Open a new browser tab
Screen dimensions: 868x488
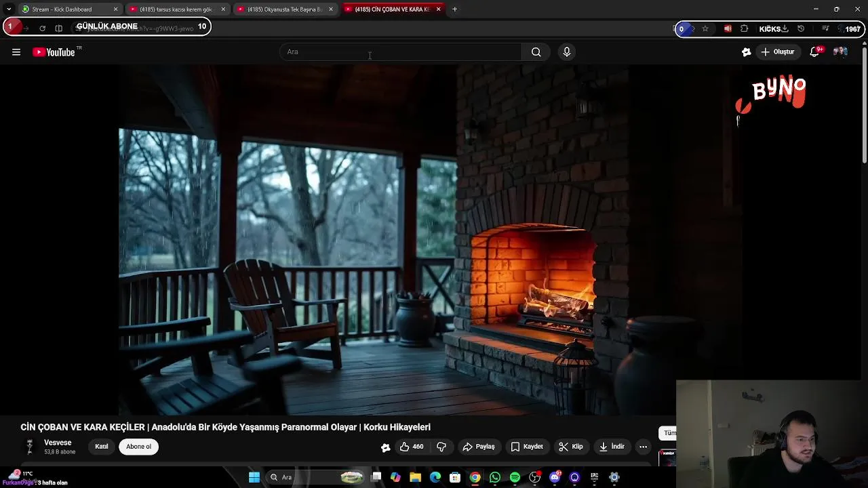tap(454, 9)
